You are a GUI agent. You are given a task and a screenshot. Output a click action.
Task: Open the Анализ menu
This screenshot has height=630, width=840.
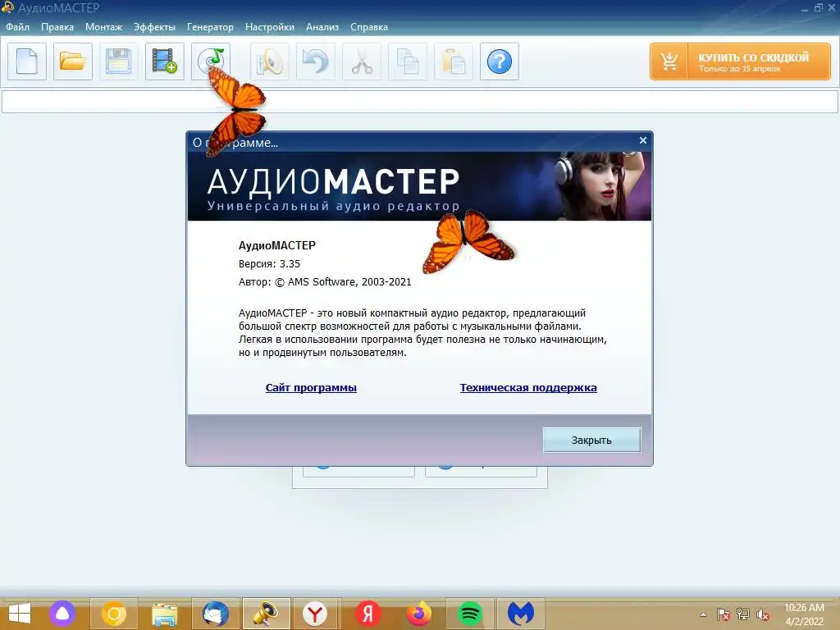pos(322,27)
